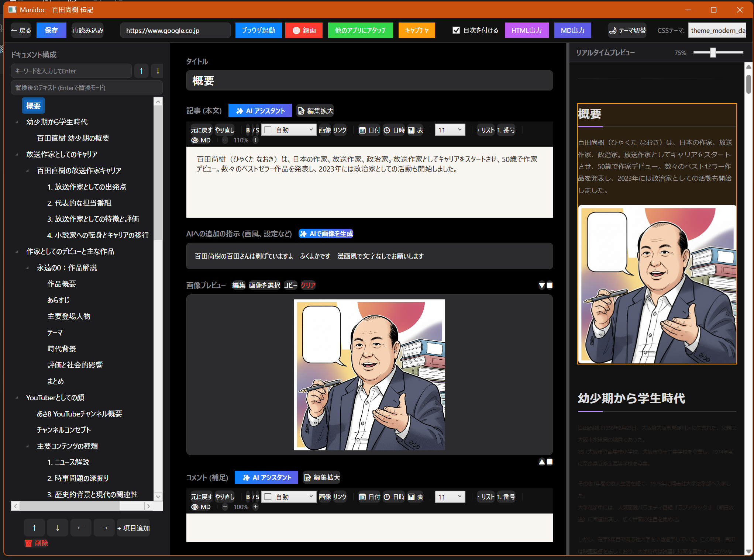The image size is (754, 560).
Task: Insert a numbered list with 1. 番号
Action: (x=506, y=130)
